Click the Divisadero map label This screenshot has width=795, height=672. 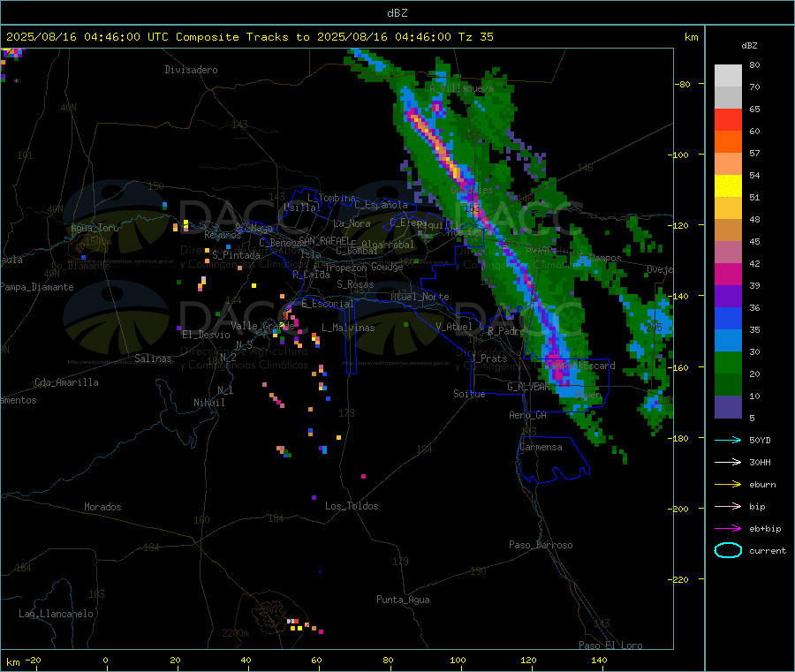coord(191,70)
